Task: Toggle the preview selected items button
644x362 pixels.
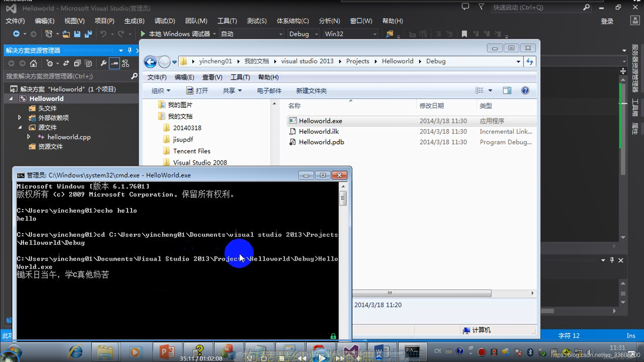Action: pos(114,63)
